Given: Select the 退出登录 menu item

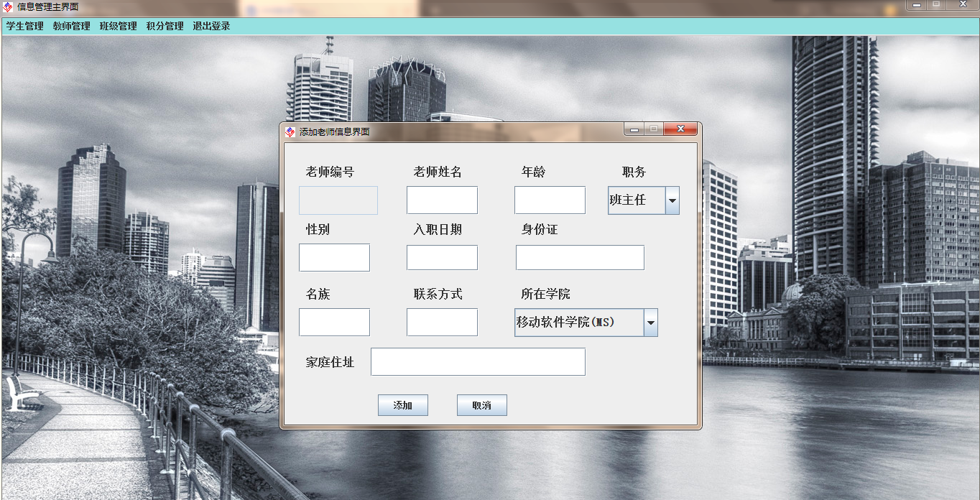Looking at the screenshot, I should (x=212, y=26).
